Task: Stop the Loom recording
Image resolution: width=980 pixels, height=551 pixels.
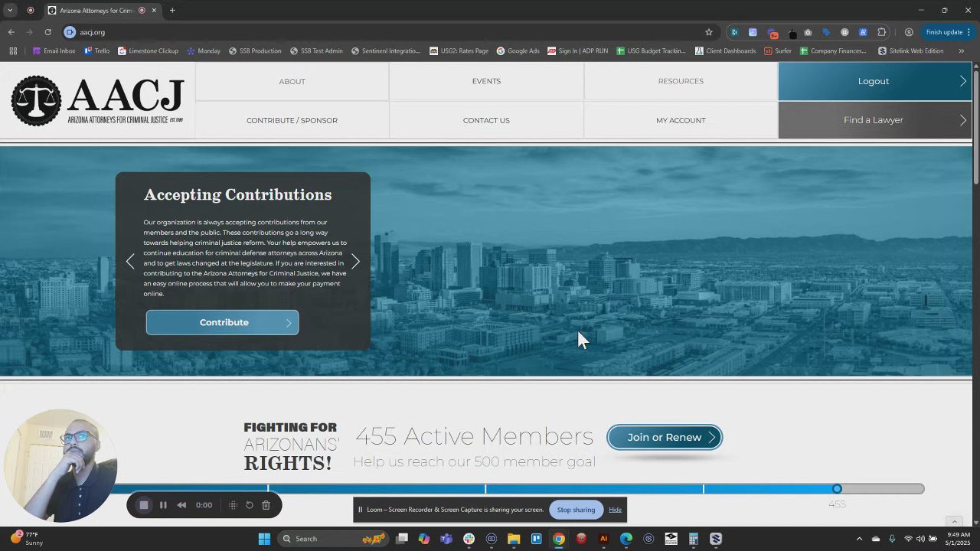Action: point(143,505)
